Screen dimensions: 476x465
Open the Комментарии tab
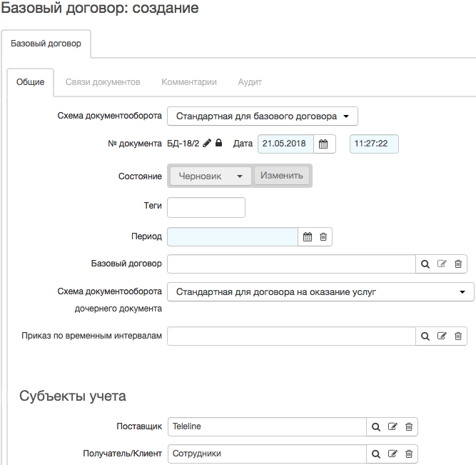[x=189, y=82]
